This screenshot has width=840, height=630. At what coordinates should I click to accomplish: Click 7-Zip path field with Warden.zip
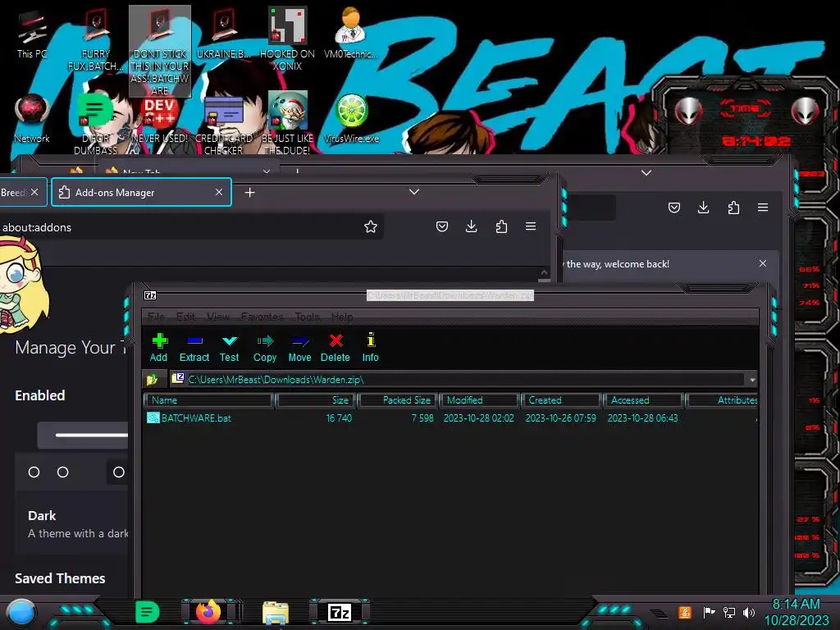click(458, 379)
